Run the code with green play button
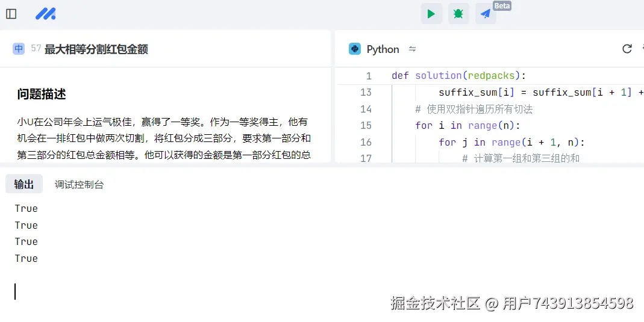The image size is (644, 322). pos(431,14)
